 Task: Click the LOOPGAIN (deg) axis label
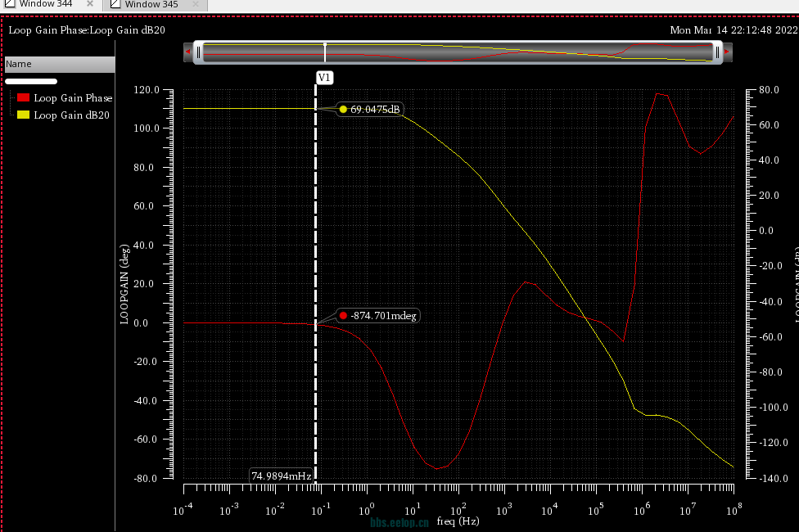[124, 284]
